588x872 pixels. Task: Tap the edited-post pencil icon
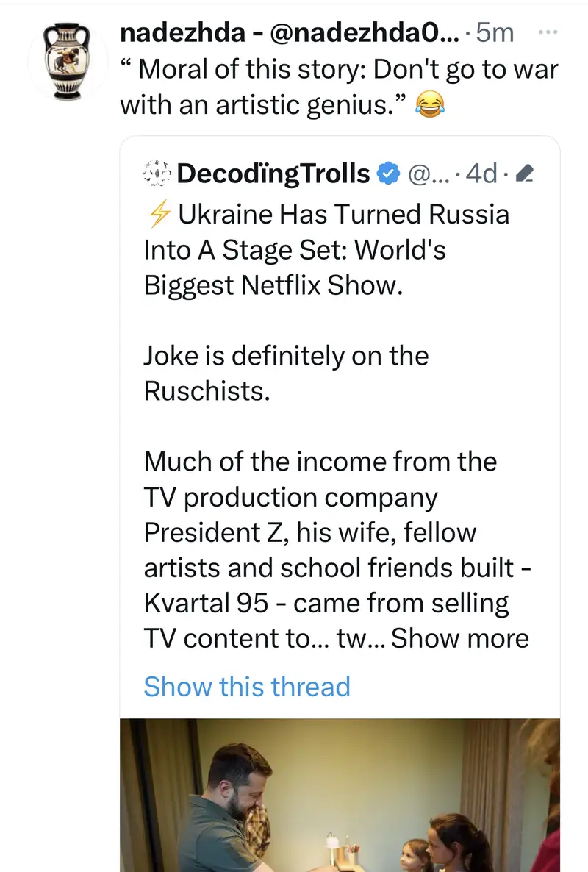click(525, 174)
